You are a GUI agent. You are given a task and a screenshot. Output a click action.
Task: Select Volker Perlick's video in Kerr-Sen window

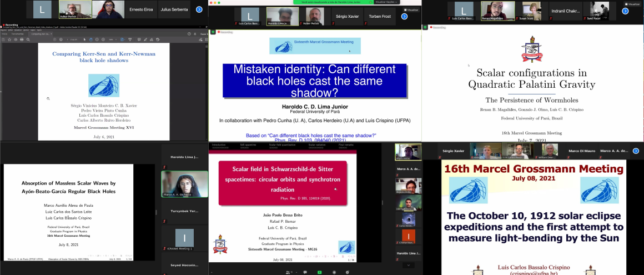click(75, 9)
